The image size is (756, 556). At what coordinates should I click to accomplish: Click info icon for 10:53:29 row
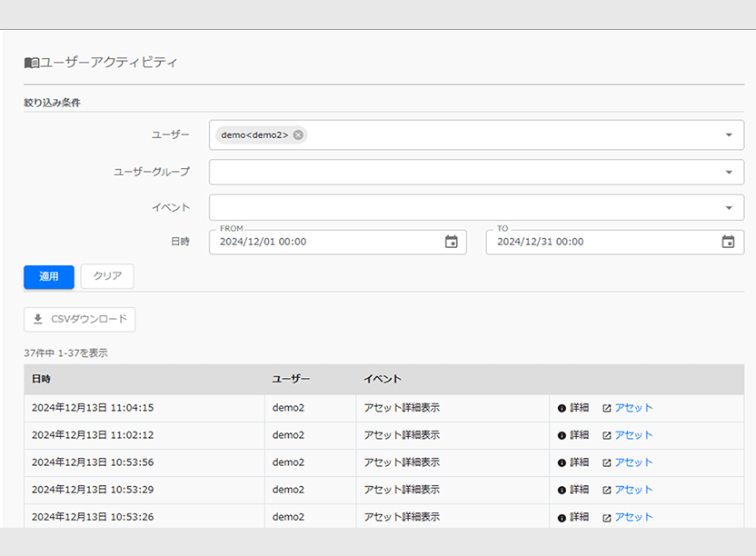pos(562,490)
